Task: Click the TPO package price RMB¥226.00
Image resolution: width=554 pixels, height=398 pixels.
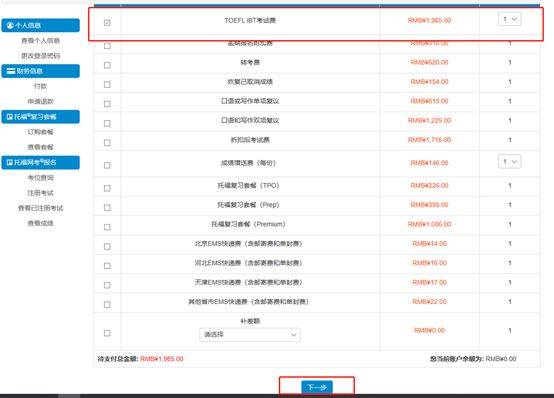Action: coord(429,186)
